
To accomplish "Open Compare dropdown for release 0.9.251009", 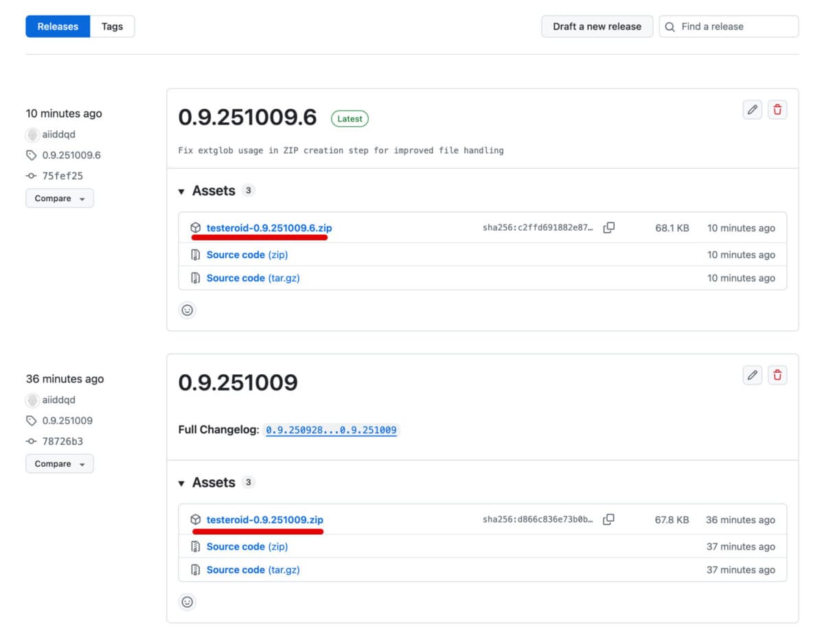I will 60,464.
